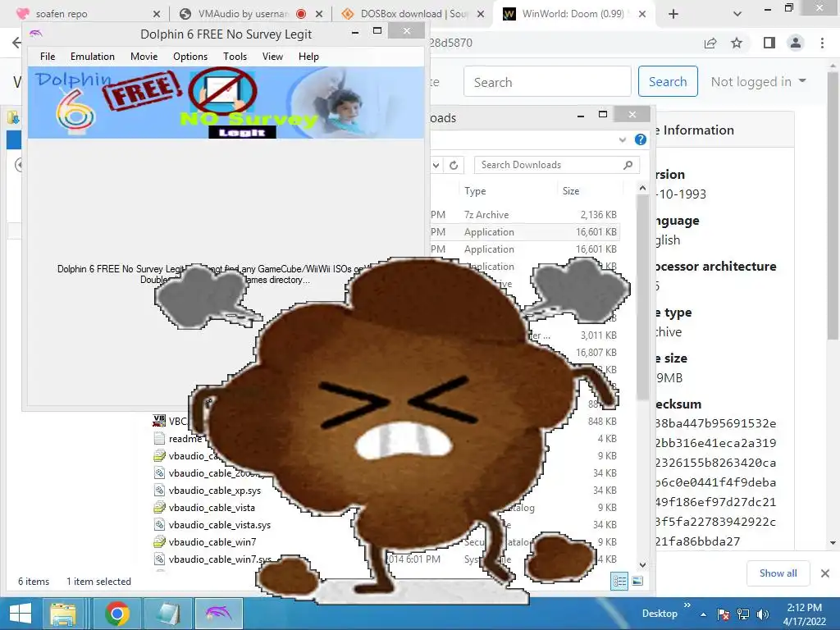Image resolution: width=840 pixels, height=630 pixels.
Task: Click the magnifier icon in Search Downloads
Action: click(x=628, y=165)
